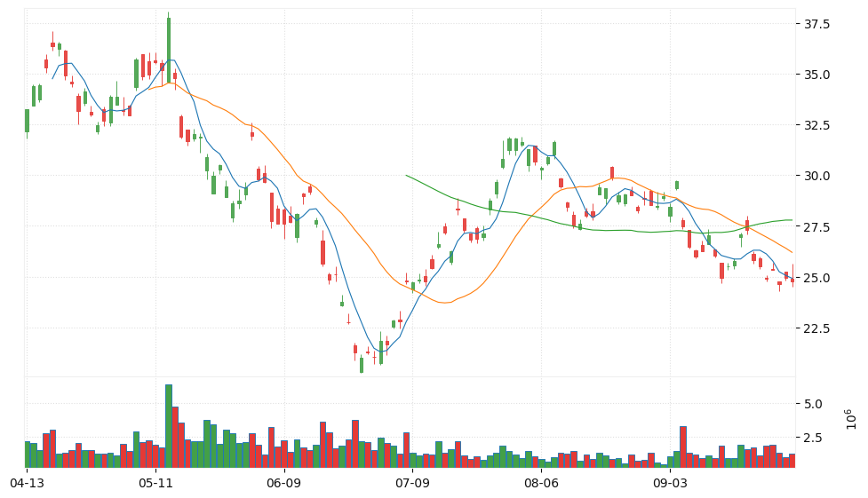Screen dimensions: 868x498
Task: Click the 37.5 price axis label
Action: click(x=816, y=24)
